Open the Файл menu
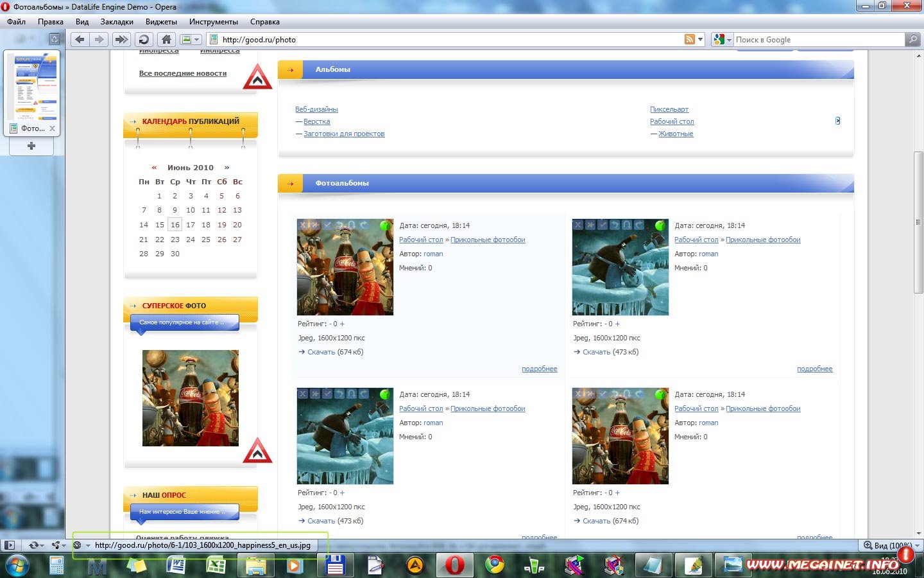 point(17,22)
